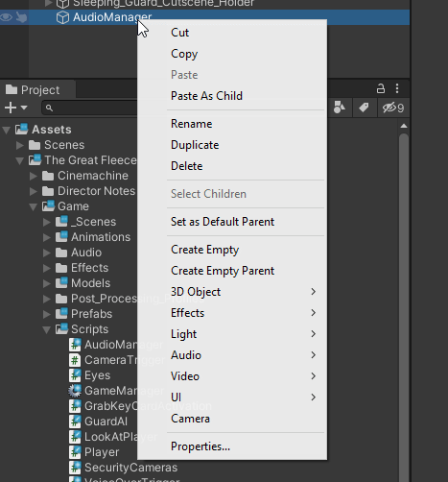Expand the Audio folder arrow

coord(47,253)
